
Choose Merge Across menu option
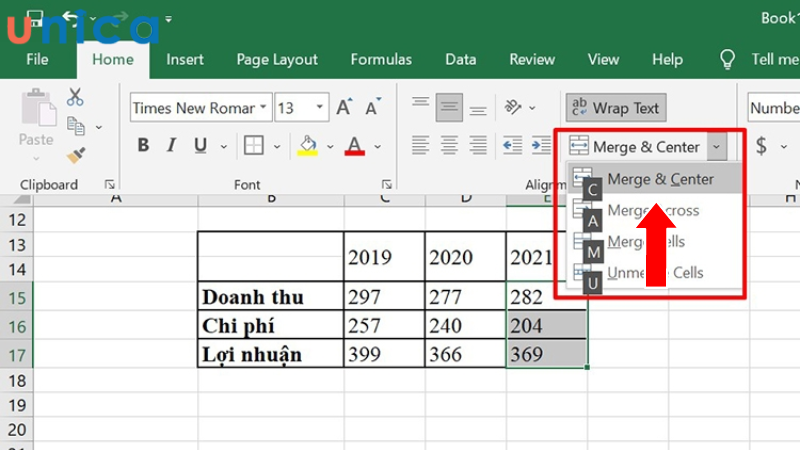(x=655, y=210)
